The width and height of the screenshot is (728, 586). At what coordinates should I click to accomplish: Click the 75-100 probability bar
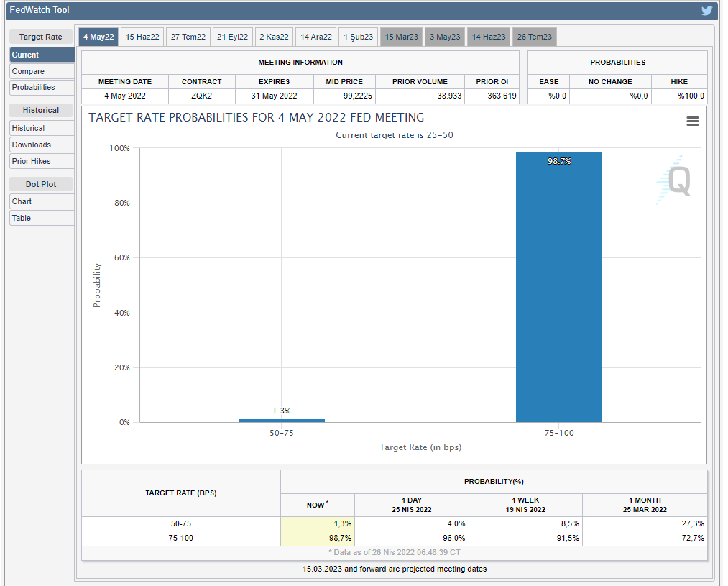(558, 288)
